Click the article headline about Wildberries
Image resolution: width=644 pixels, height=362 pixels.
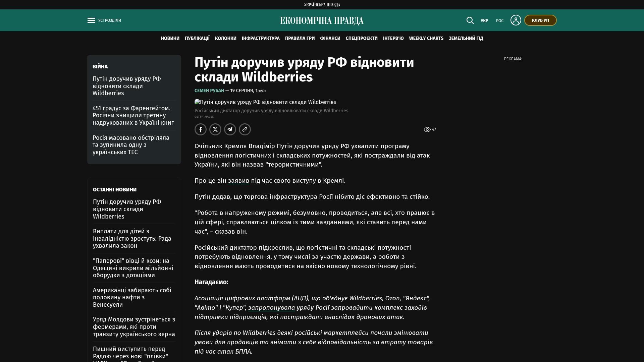304,70
